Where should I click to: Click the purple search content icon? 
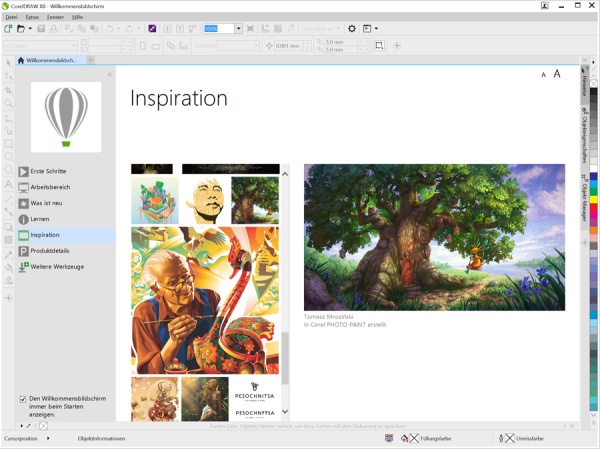152,28
